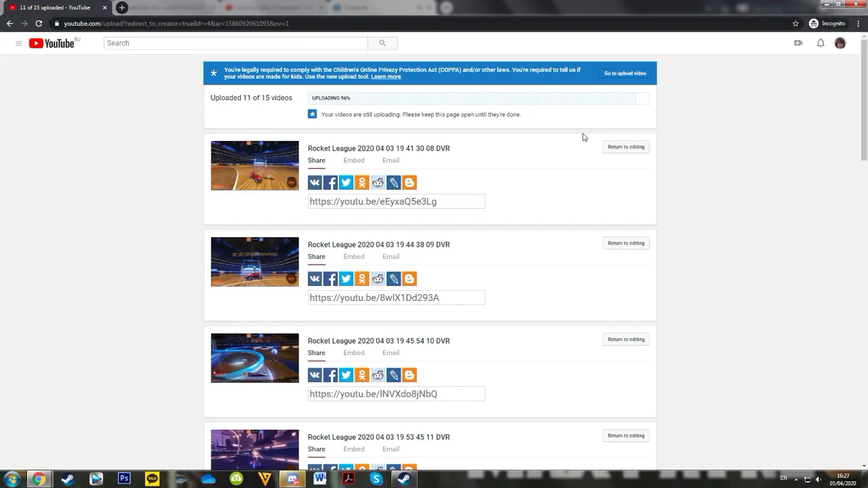Share first video on Blogger
868x488 pixels.
pos(410,182)
